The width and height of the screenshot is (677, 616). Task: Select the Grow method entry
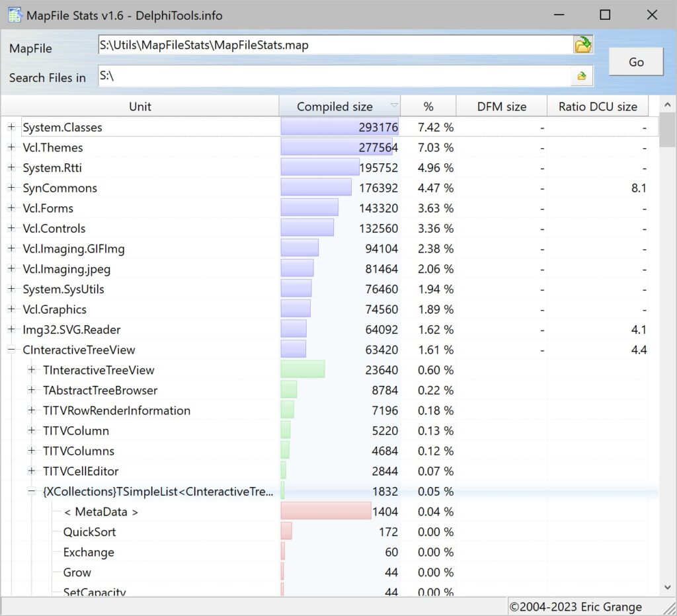point(329,572)
